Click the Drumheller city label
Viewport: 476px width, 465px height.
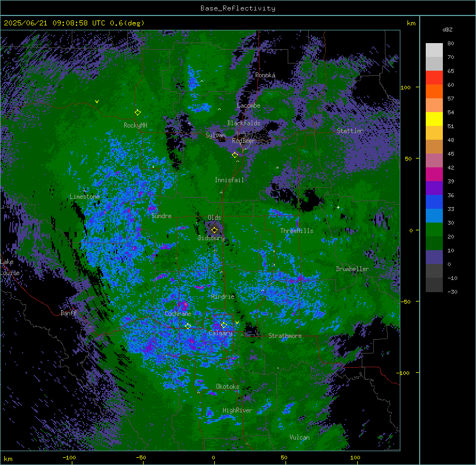(x=352, y=269)
